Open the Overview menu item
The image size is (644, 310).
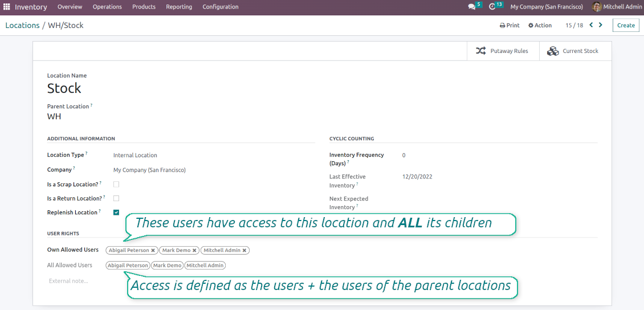point(70,7)
